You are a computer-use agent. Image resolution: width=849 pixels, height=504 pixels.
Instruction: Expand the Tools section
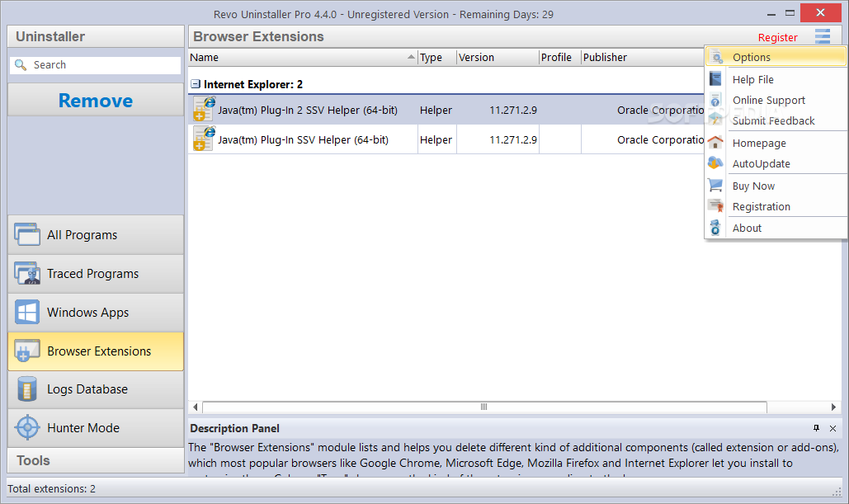[96, 460]
